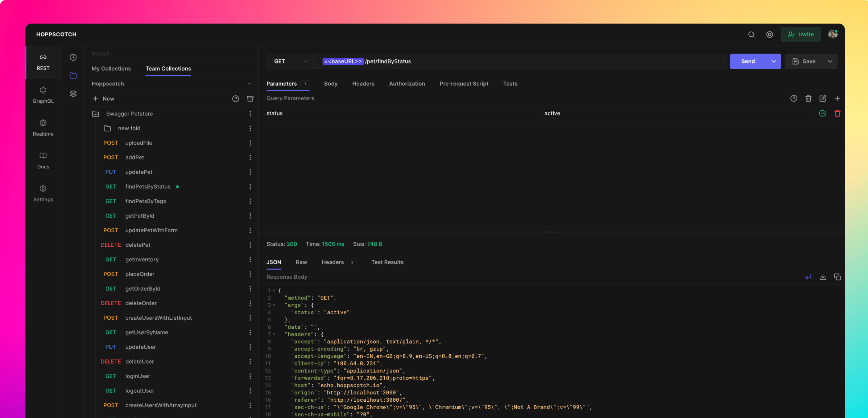Collapse the Swagger Petstore collection folder
868x418 pixels.
pos(95,114)
